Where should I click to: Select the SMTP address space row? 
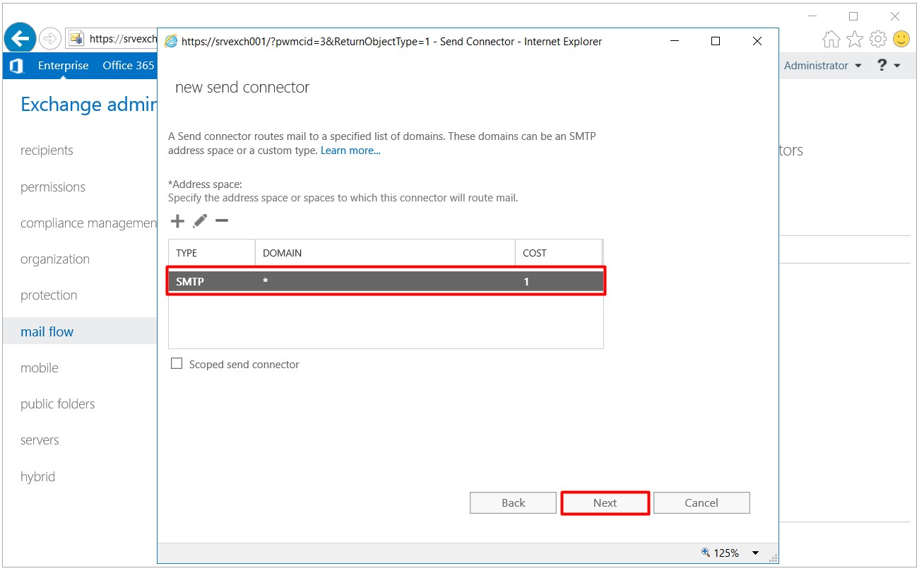(x=386, y=281)
